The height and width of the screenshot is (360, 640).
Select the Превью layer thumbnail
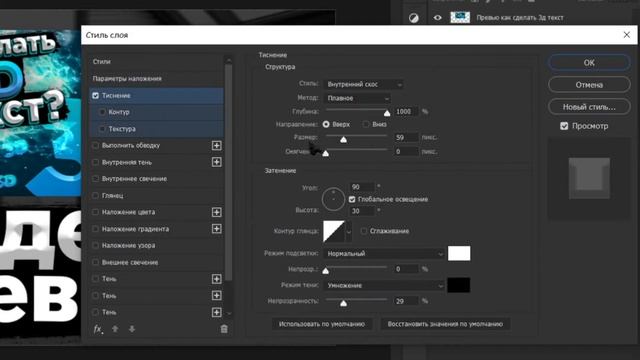pos(460,17)
